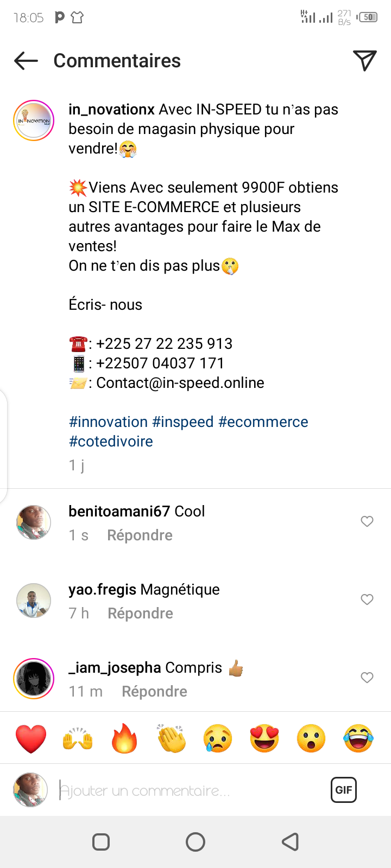Open the #cotedivoire hashtag
391x868 pixels.
click(x=111, y=442)
